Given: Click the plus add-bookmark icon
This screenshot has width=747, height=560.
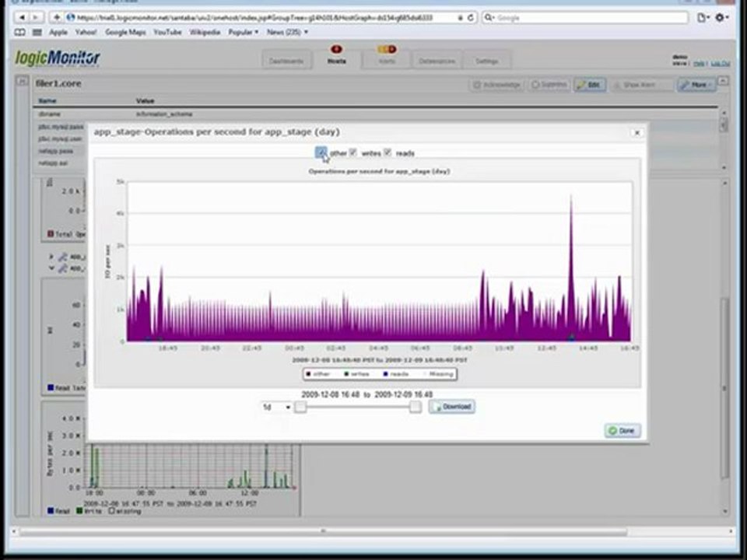Looking at the screenshot, I should (57, 18).
